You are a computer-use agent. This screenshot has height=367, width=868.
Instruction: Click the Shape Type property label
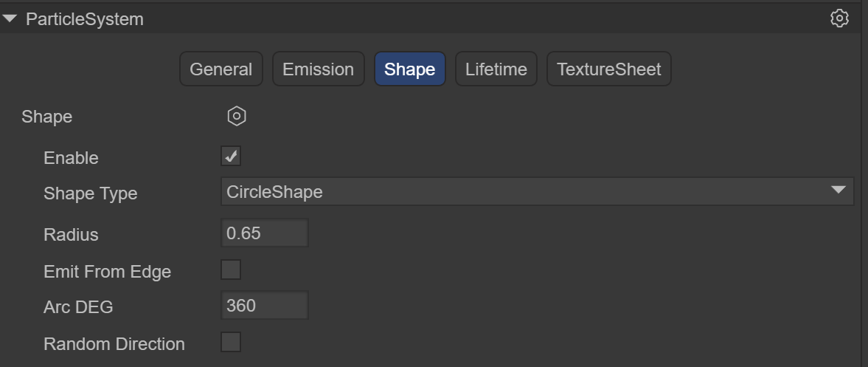(x=91, y=193)
